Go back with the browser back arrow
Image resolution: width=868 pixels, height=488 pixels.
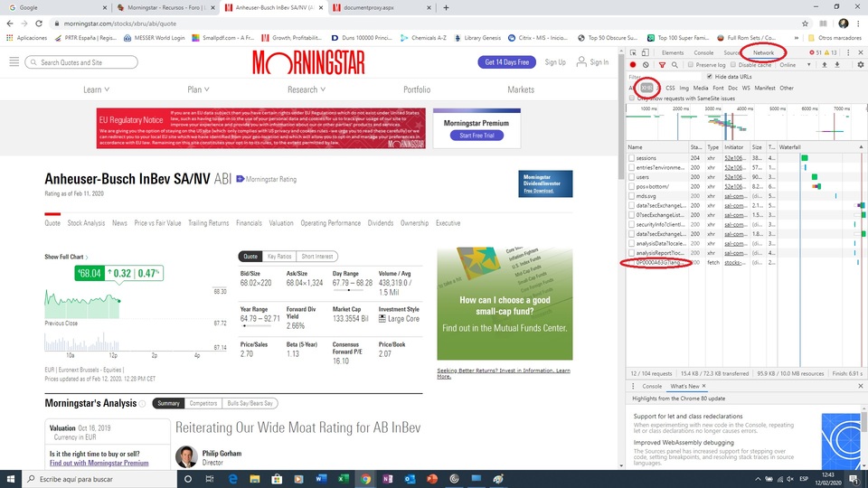pos(10,23)
